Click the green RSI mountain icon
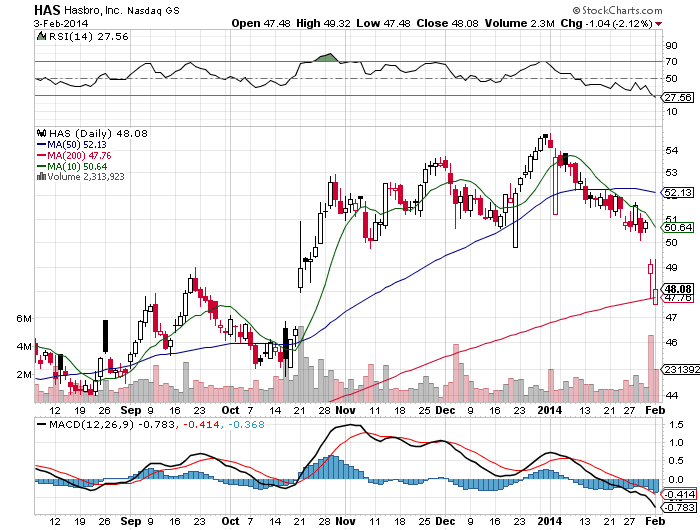Viewport: 700px width, 530px height. (41, 36)
